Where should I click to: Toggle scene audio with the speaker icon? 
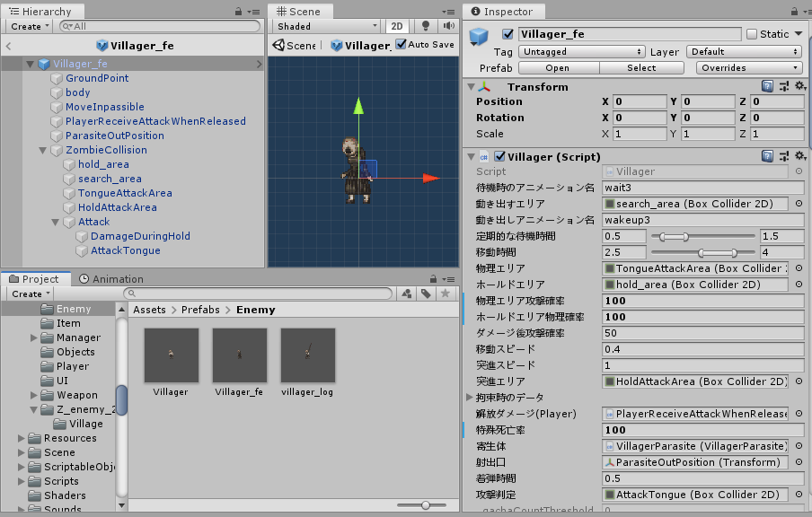[x=449, y=26]
